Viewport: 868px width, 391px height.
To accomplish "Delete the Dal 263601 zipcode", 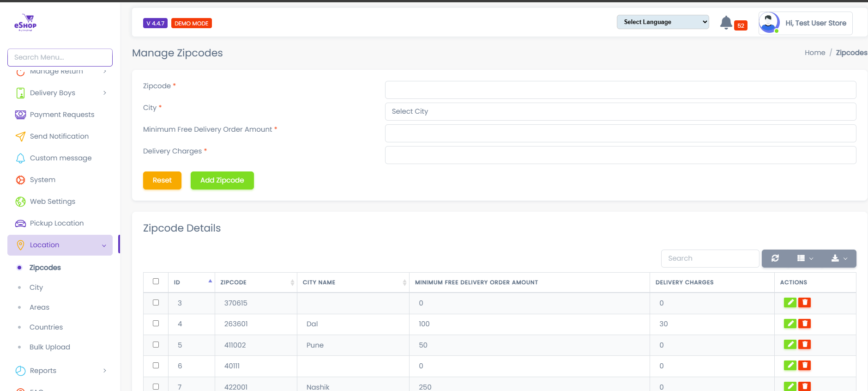I will pyautogui.click(x=805, y=324).
